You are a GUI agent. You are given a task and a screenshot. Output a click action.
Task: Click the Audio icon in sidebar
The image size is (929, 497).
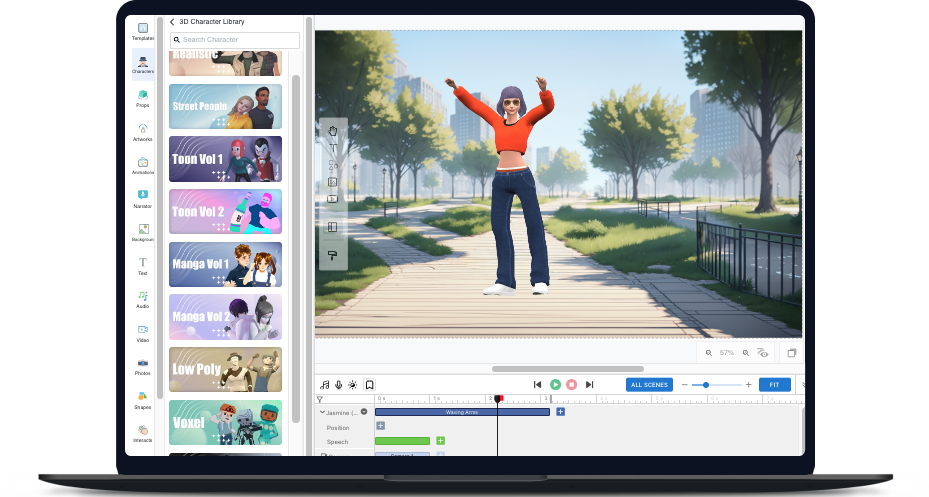point(143,297)
